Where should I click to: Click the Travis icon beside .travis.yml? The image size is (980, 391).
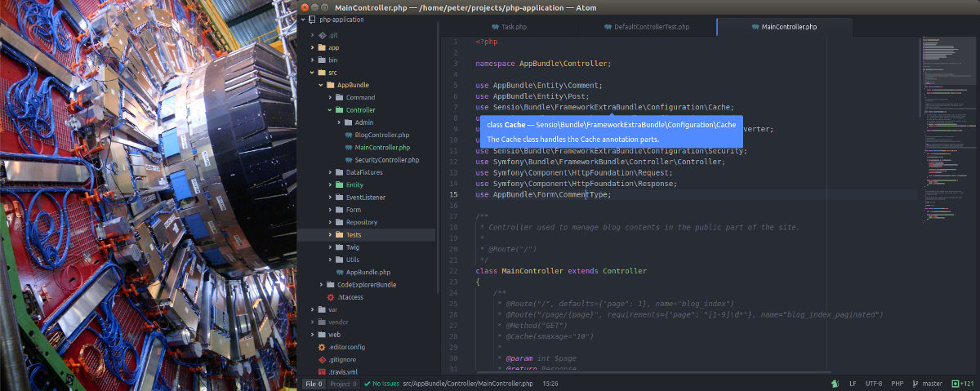coord(322,371)
